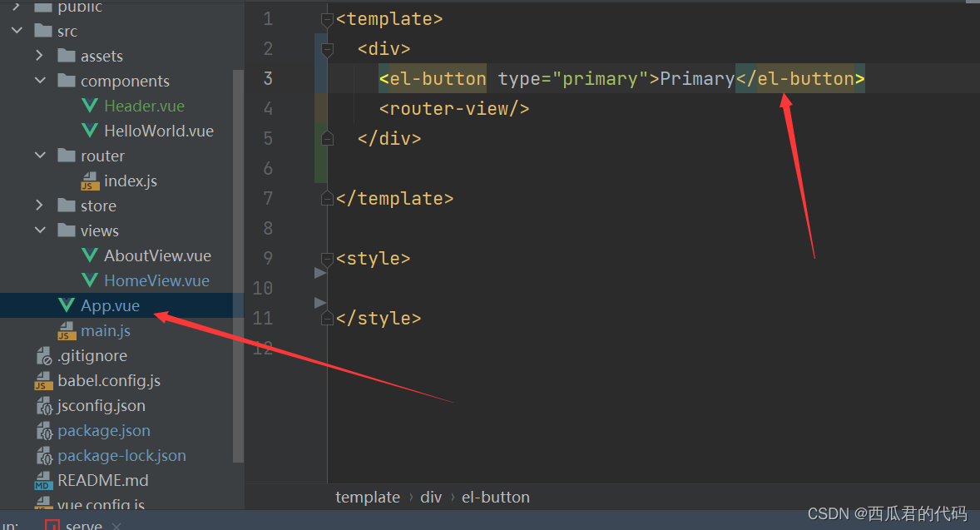
Task: Click the views folder icon
Action: pos(67,230)
